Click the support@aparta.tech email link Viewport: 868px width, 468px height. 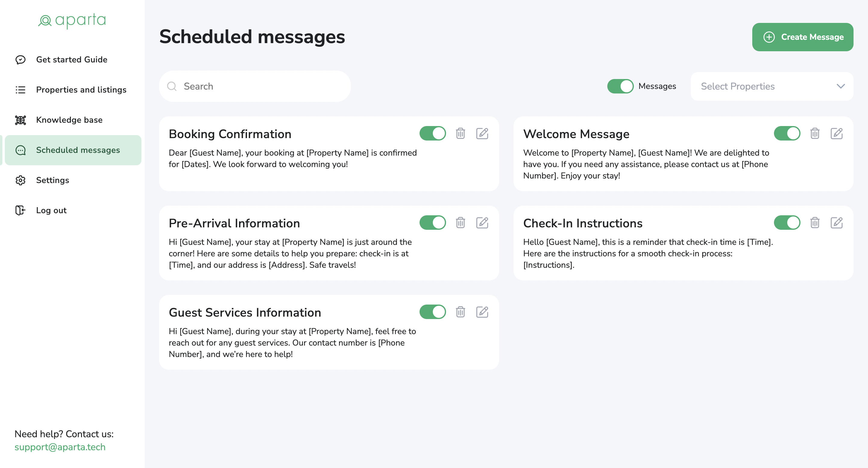tap(60, 447)
